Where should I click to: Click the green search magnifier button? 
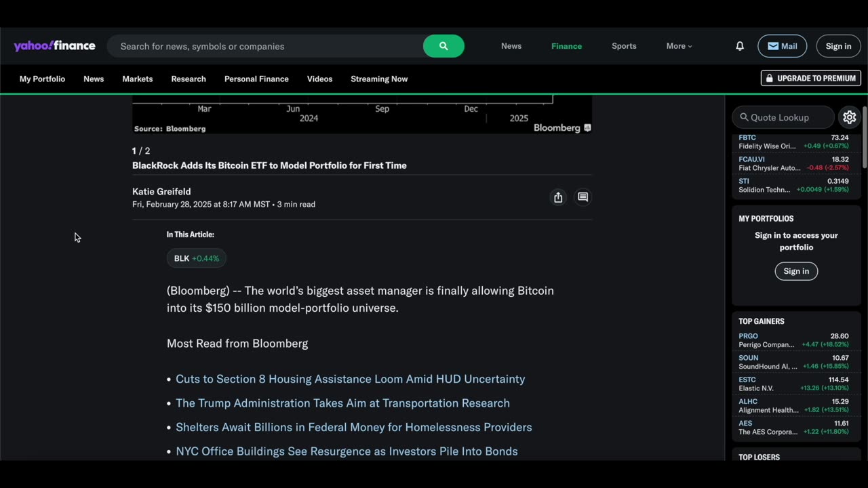(x=443, y=46)
